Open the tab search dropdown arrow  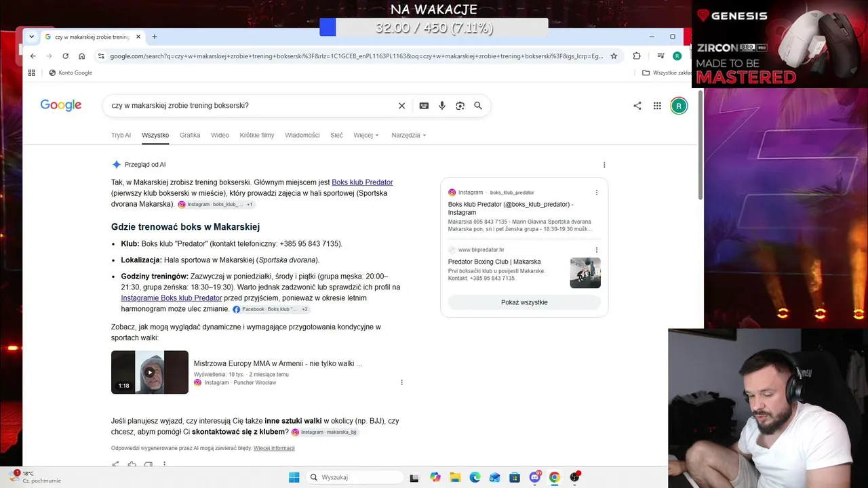pos(31,37)
